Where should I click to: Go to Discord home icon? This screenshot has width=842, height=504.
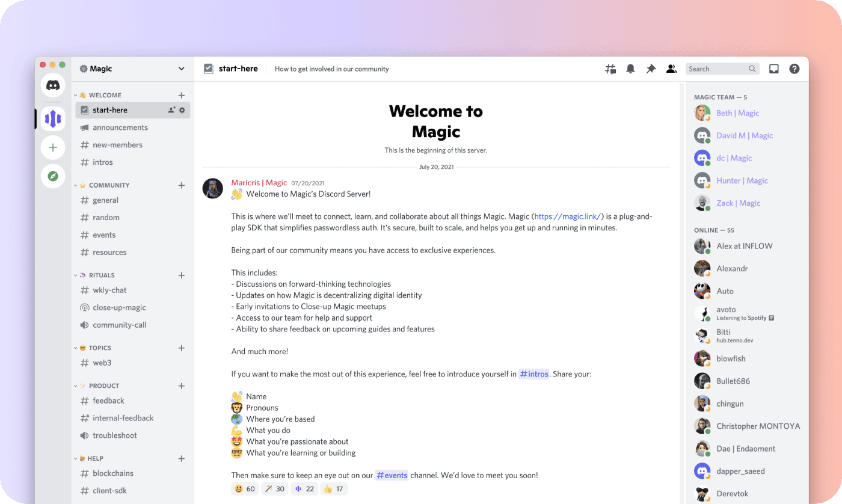tap(53, 85)
